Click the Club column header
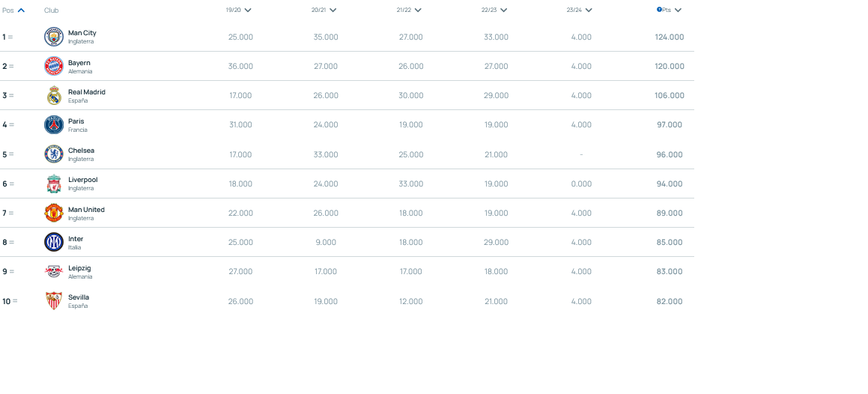 point(51,10)
